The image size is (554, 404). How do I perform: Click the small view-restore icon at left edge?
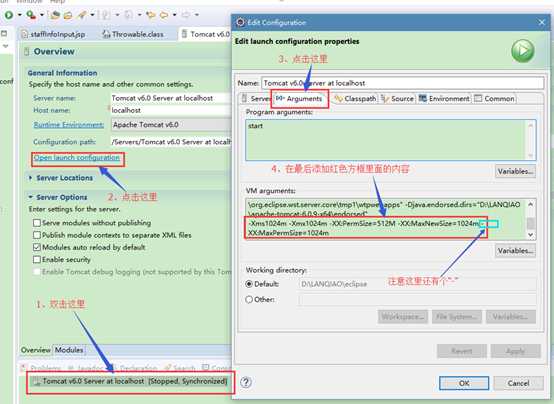point(4,34)
